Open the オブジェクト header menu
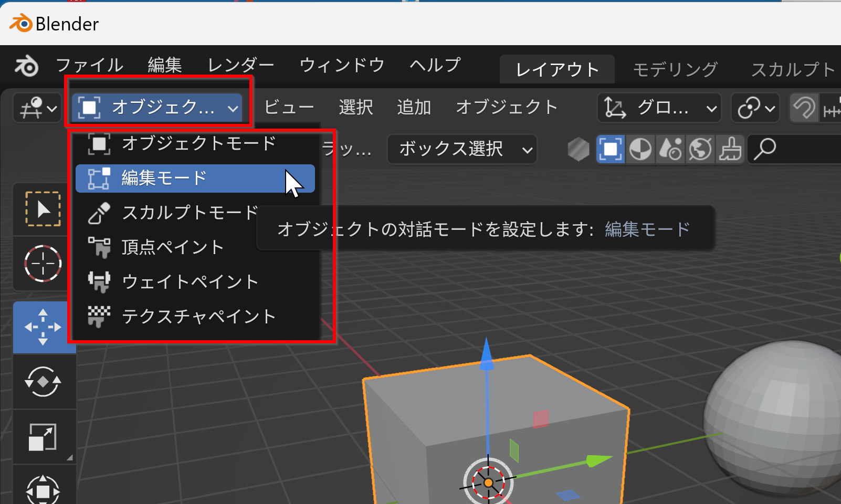Viewport: 841px width, 504px height. tap(507, 108)
